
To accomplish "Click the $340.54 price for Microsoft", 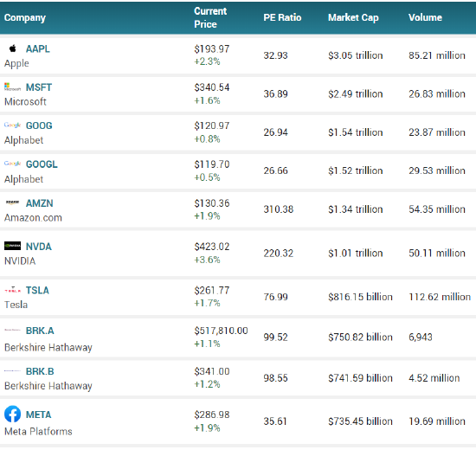I will [x=212, y=87].
